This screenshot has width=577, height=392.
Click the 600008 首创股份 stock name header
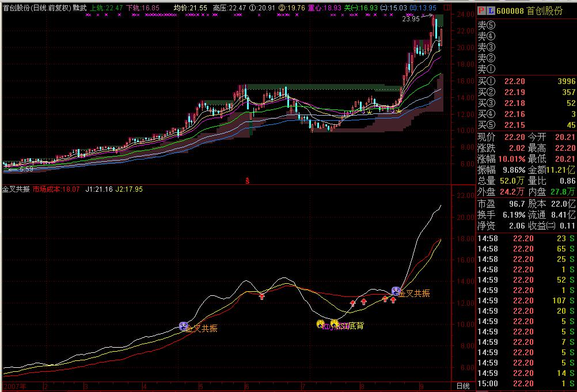coord(530,11)
